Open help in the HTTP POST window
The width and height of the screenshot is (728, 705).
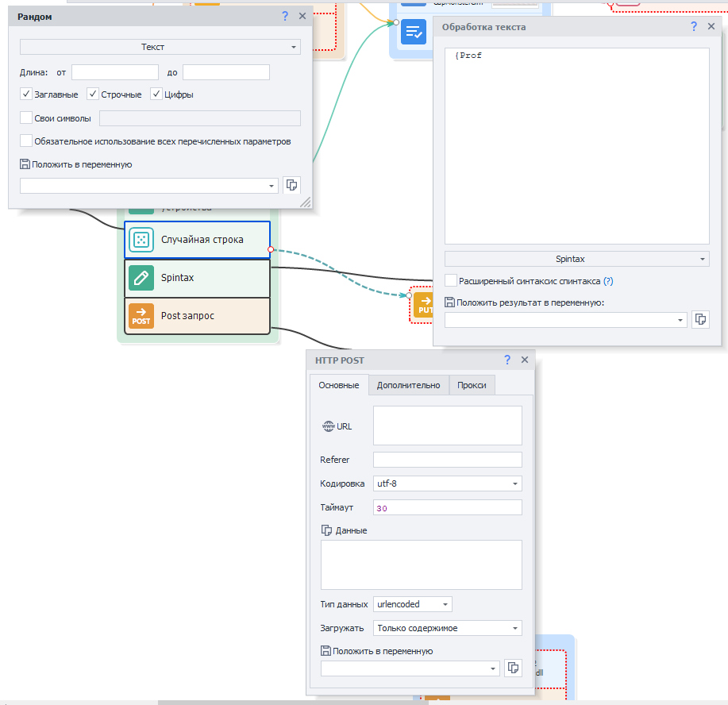pos(507,360)
